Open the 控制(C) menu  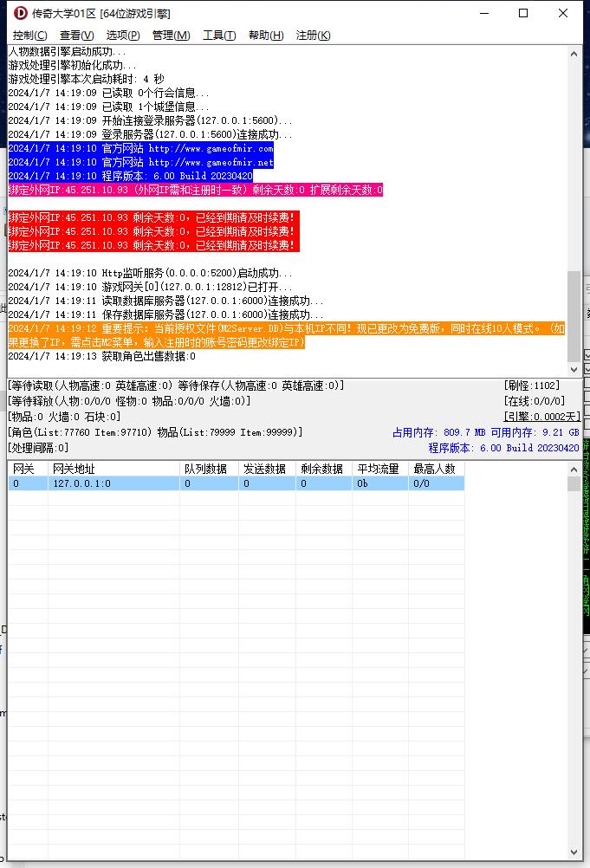click(x=29, y=36)
